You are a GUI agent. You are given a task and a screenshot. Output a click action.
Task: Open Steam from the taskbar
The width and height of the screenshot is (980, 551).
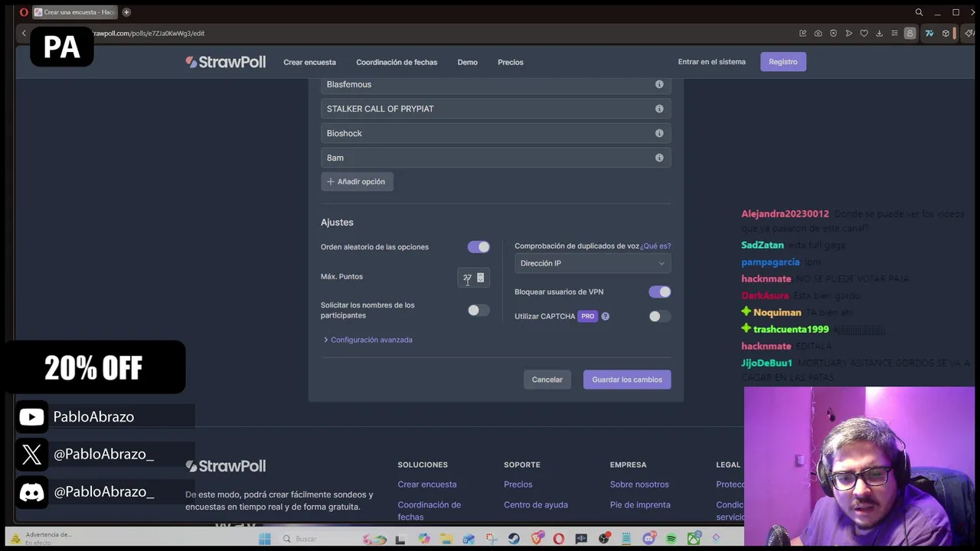click(514, 539)
